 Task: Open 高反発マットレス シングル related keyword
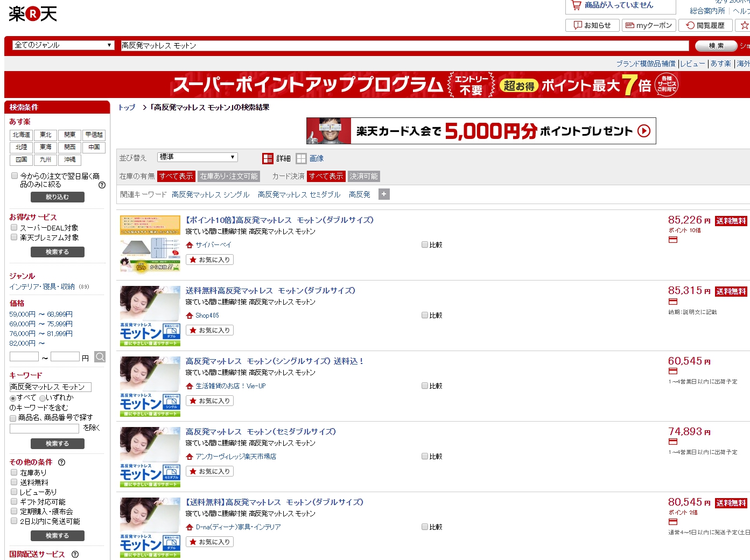click(211, 194)
